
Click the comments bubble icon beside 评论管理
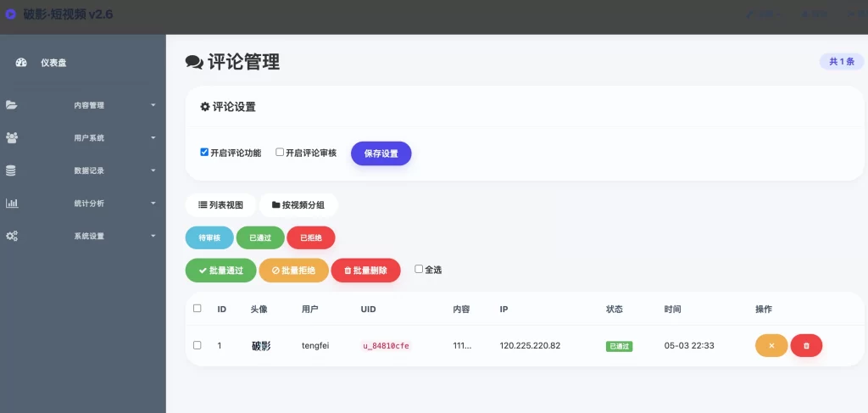pyautogui.click(x=194, y=62)
